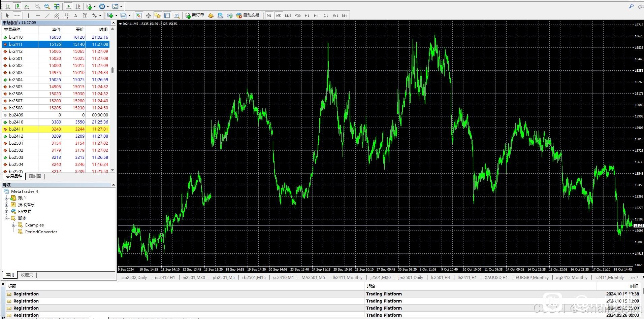Click the search magnifier at top right
Screen dimensions: 644x319
coord(631,6)
